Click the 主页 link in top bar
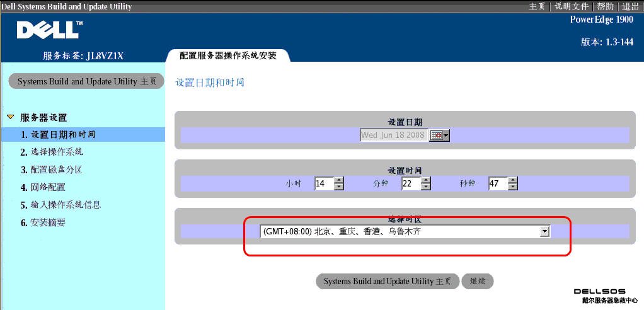This screenshot has width=644, height=310. pos(537,6)
